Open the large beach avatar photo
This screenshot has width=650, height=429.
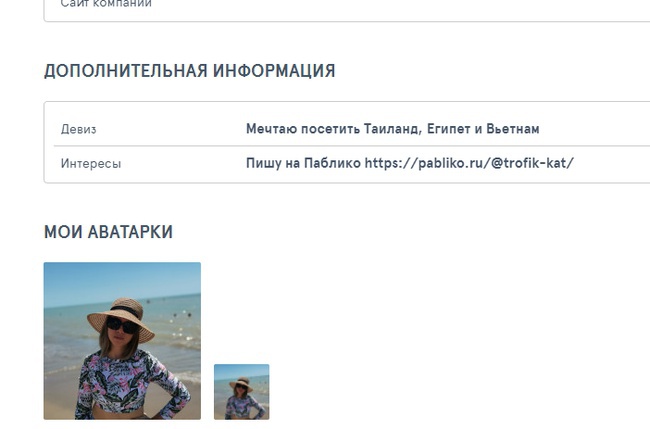pyautogui.click(x=122, y=341)
